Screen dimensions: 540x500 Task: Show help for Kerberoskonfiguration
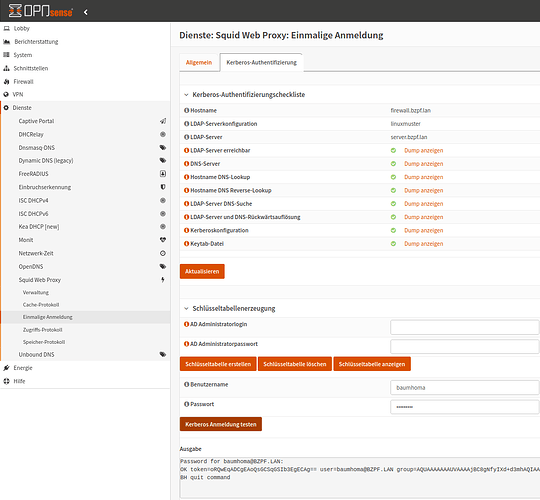(x=186, y=230)
